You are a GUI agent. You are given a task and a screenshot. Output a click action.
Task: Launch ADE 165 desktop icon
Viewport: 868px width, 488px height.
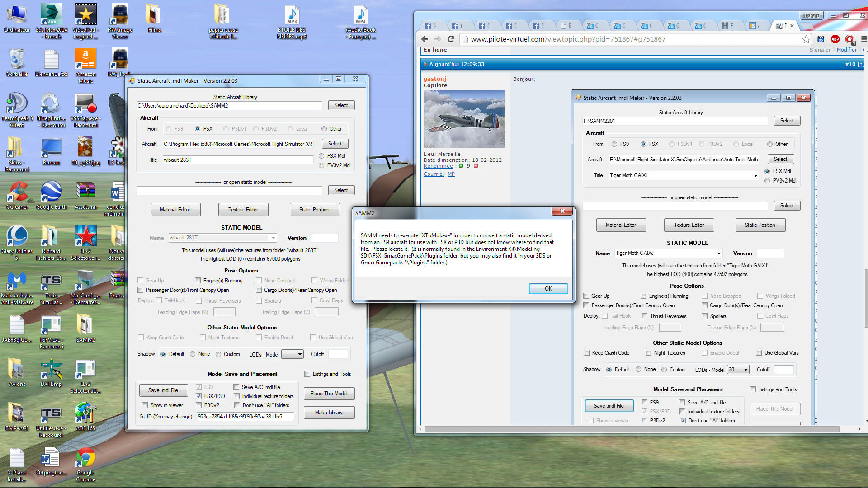point(85,417)
